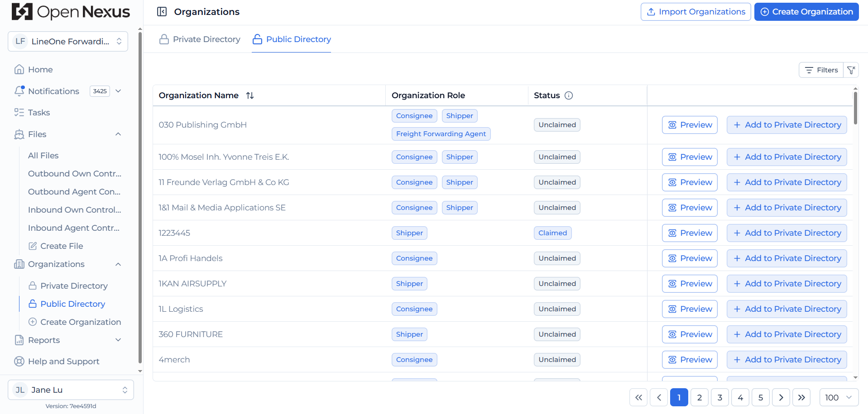Screen dimensions: 868x414
Task: Open Outbound Own Controlled files
Action: (x=75, y=174)
